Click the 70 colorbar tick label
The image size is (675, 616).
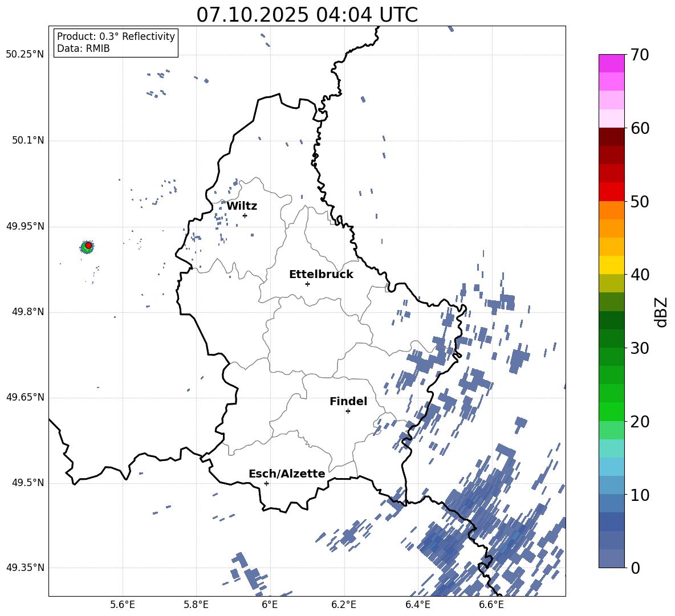pyautogui.click(x=639, y=55)
